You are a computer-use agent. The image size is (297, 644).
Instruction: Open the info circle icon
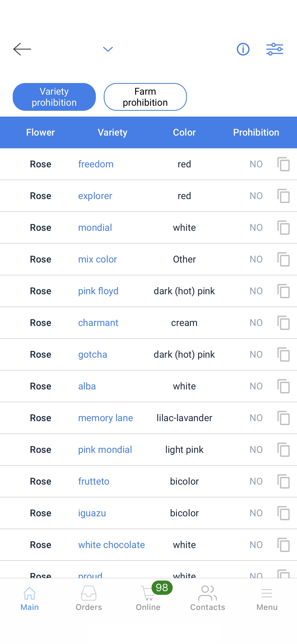243,49
